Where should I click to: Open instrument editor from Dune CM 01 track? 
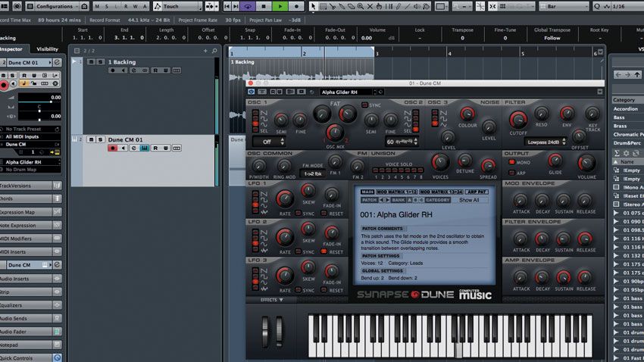coord(144,148)
